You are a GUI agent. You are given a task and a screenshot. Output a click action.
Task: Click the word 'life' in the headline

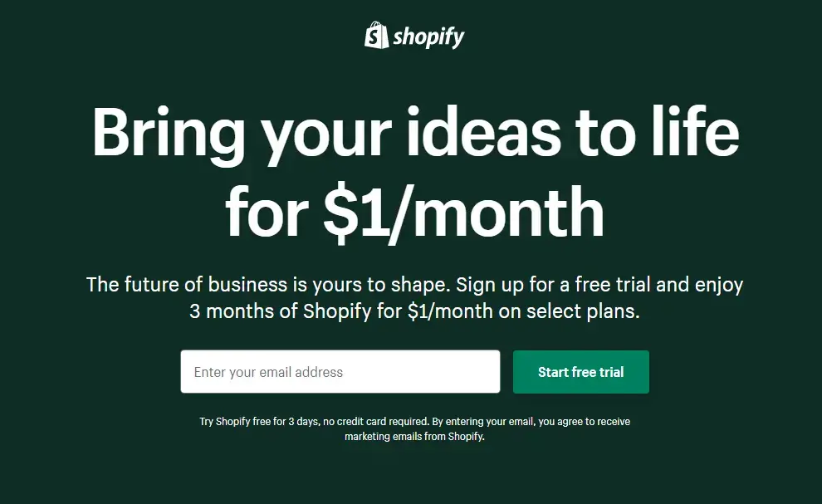[695, 131]
